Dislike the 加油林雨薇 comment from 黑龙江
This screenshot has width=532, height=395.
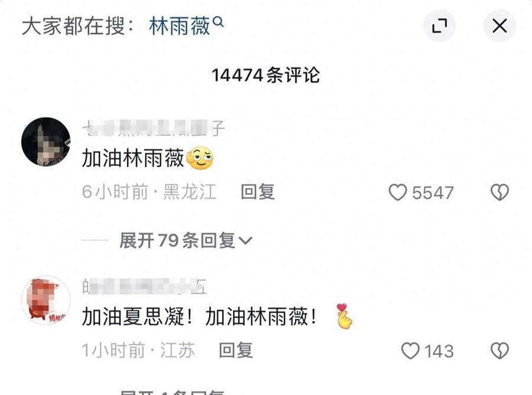(x=499, y=192)
